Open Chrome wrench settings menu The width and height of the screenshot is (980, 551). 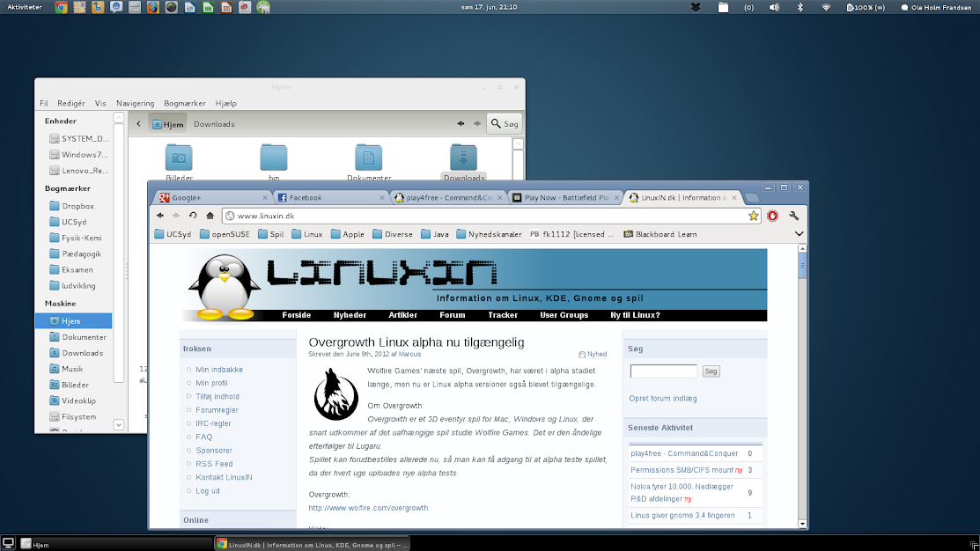[793, 216]
